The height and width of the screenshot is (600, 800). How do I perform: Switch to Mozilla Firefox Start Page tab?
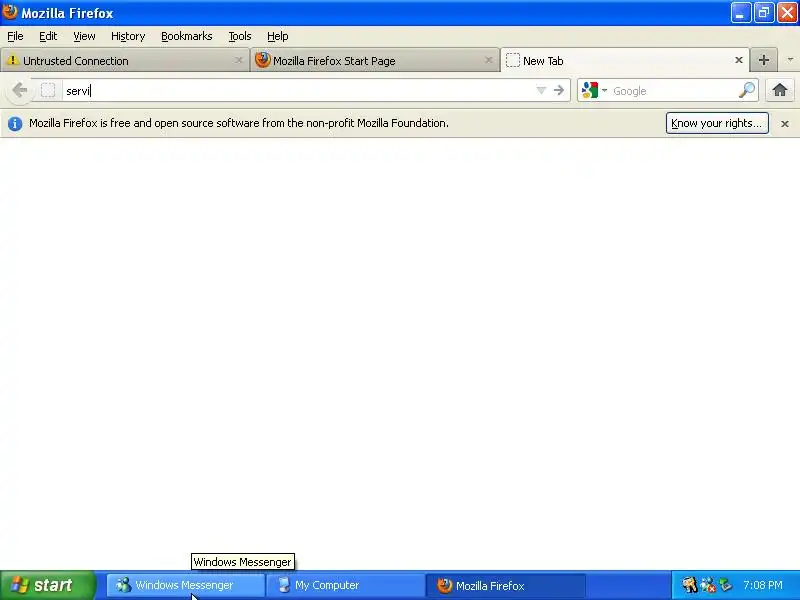375,60
